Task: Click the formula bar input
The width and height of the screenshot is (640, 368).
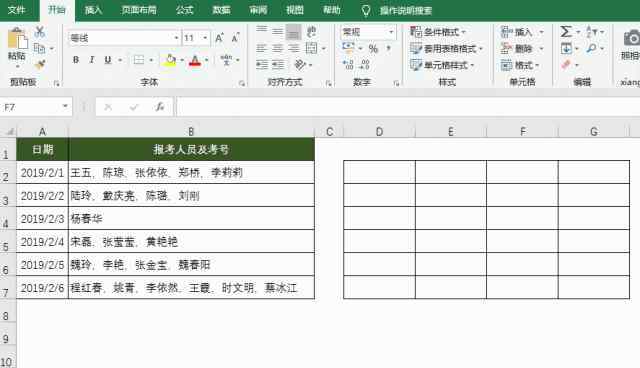Action: [x=408, y=107]
